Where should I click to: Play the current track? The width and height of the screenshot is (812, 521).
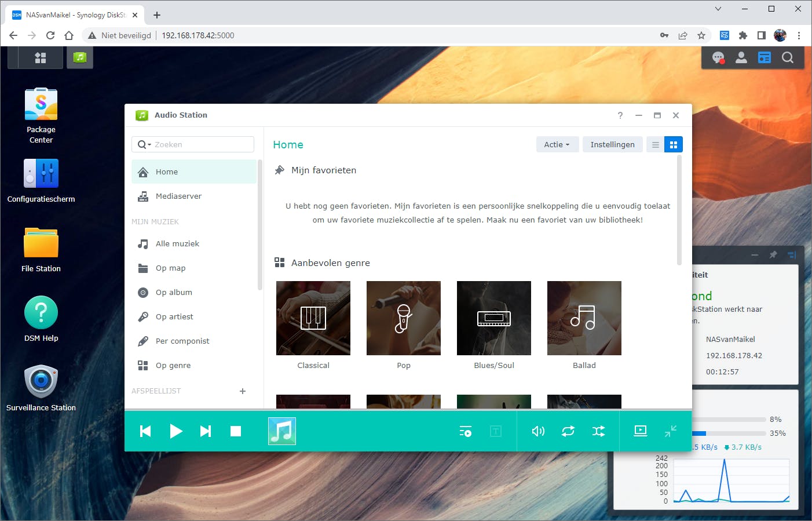pos(176,431)
